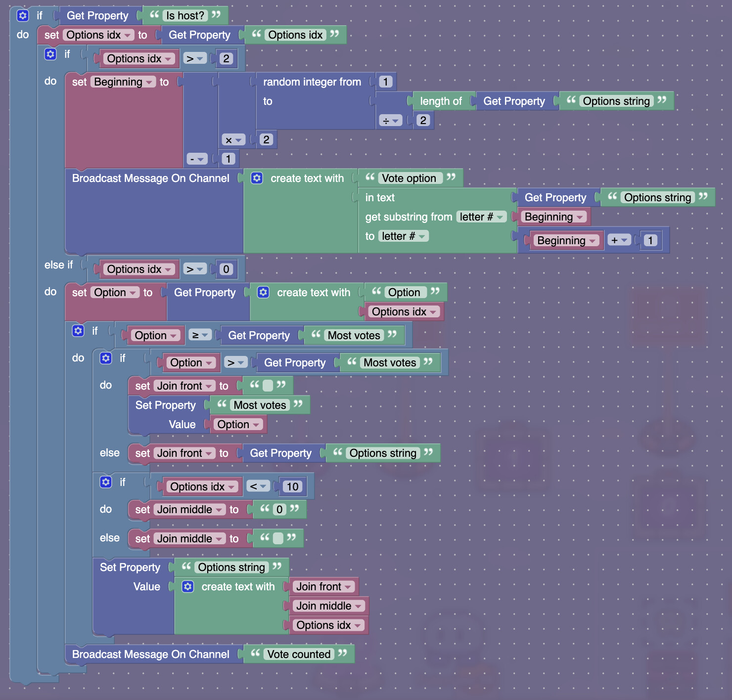Select the 'random integer from' block

coord(312,82)
